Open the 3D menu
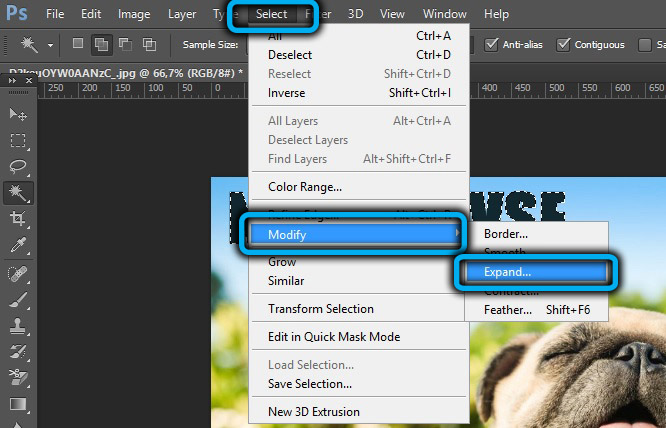666x428 pixels. tap(356, 14)
